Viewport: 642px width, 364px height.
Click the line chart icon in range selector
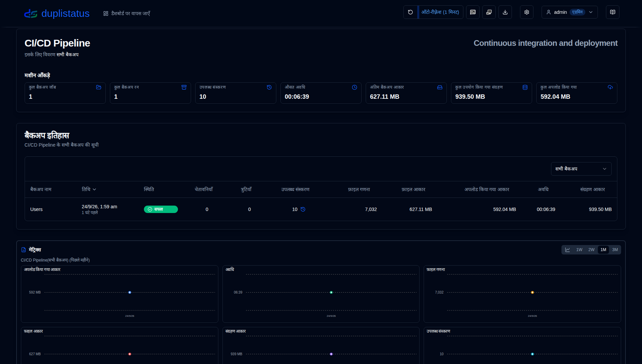pyautogui.click(x=568, y=250)
